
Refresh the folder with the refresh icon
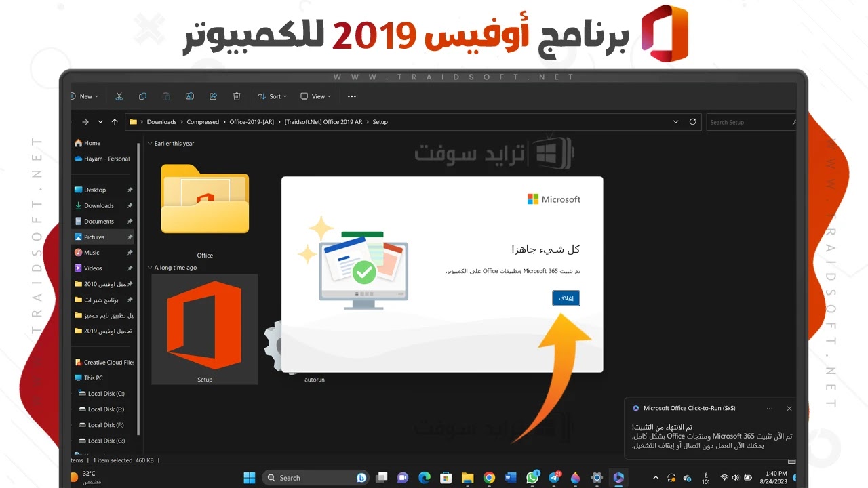point(692,122)
